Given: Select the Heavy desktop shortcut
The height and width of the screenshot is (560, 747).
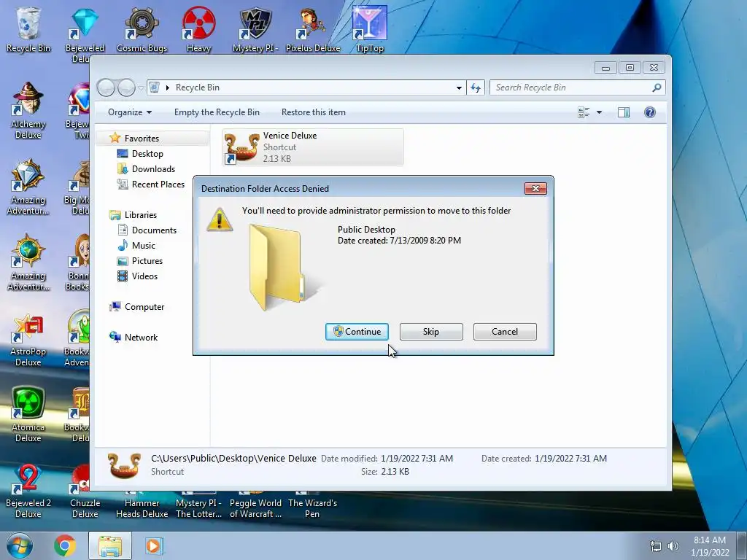Looking at the screenshot, I should coord(198,29).
